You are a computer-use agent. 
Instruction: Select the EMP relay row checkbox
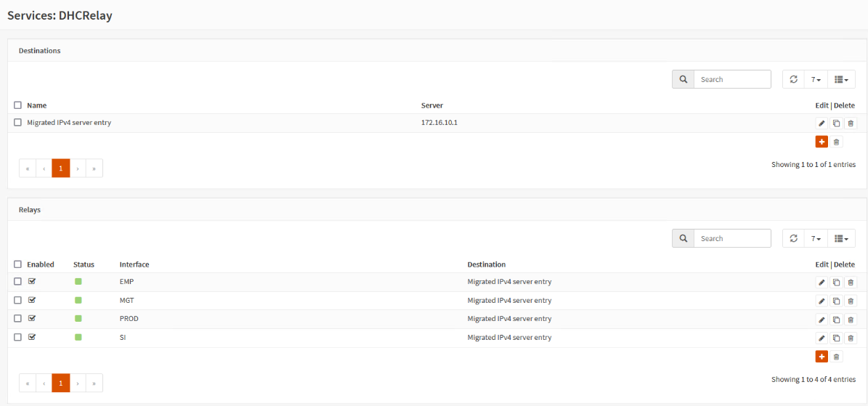[x=17, y=281]
